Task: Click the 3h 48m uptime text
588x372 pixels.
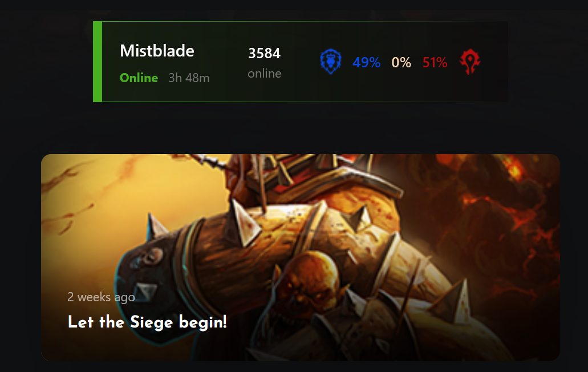Action: [x=189, y=78]
